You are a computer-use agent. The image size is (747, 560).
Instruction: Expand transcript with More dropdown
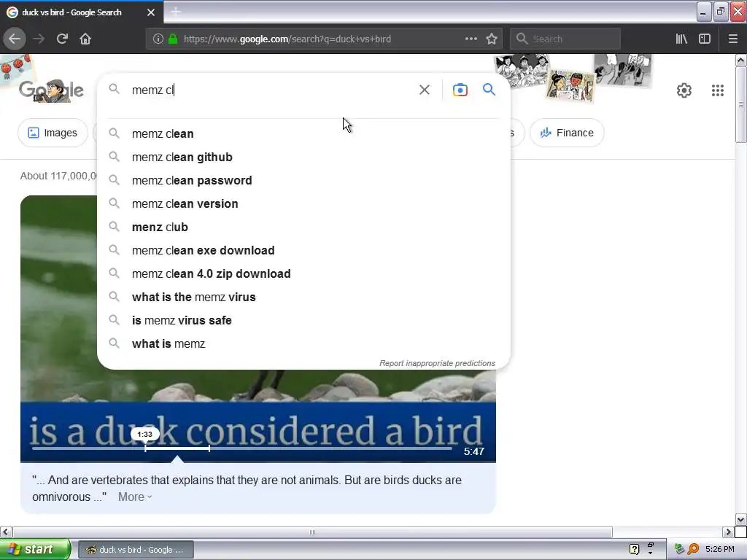(x=135, y=497)
